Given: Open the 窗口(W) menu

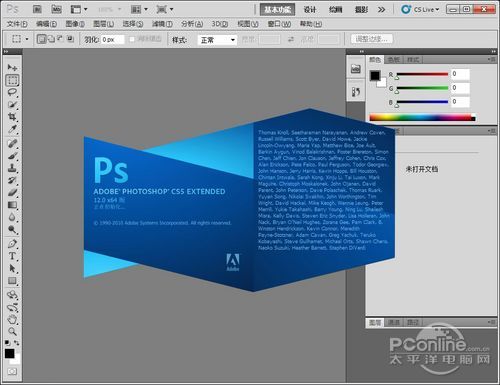Looking at the screenshot, I should click(279, 24).
